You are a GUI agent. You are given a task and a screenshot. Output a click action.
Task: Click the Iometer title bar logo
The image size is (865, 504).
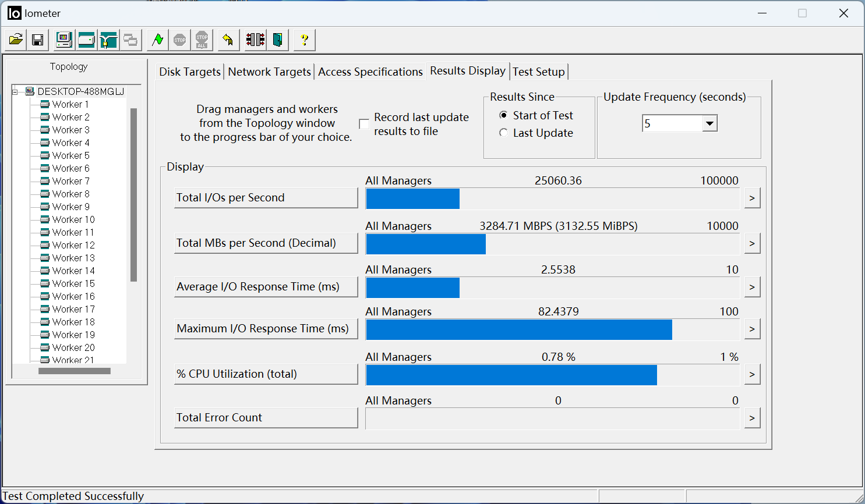coord(15,13)
